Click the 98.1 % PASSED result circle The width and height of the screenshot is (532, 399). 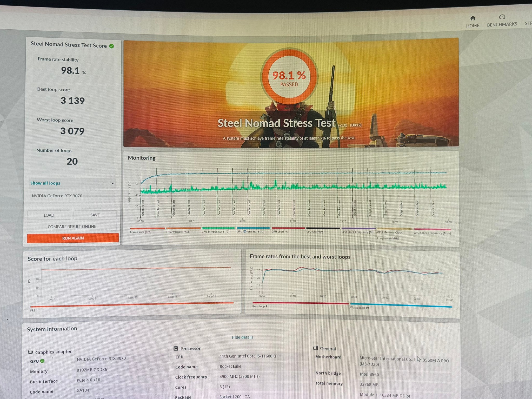pyautogui.click(x=289, y=77)
